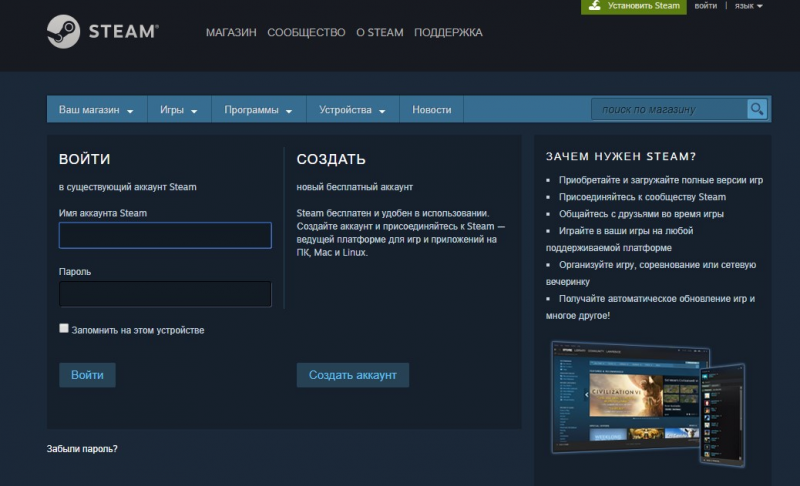Click the СОЗДАТЬ heading text

pos(331,159)
